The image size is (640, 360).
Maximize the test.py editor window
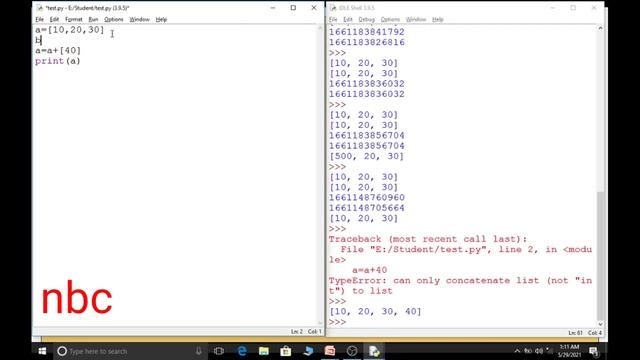click(293, 8)
